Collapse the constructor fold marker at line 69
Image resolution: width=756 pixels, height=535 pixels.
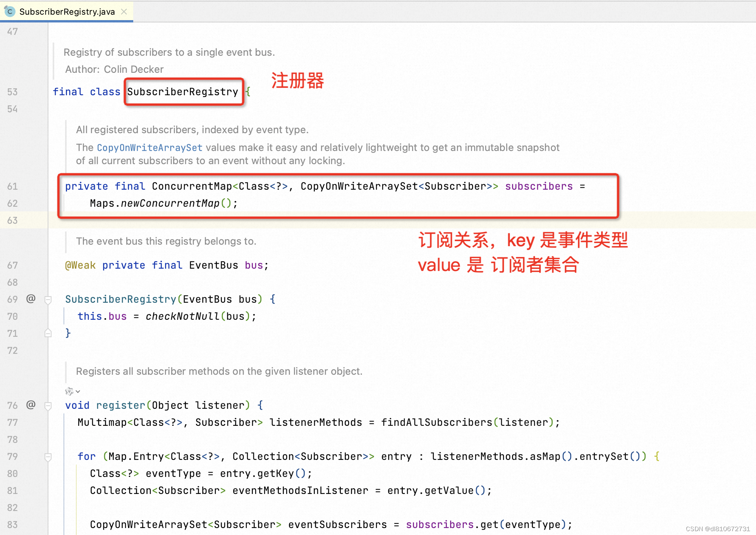pos(48,300)
